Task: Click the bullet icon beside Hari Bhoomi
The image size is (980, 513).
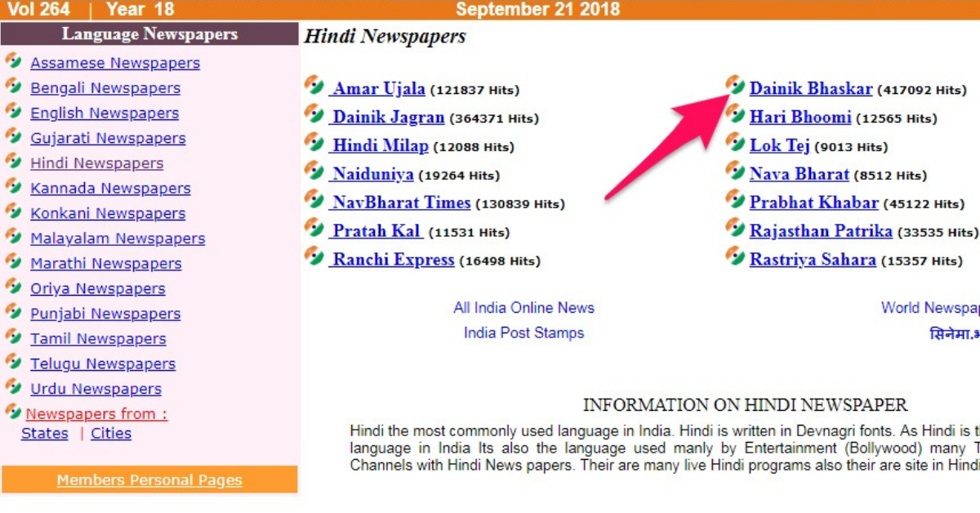Action: tap(736, 114)
